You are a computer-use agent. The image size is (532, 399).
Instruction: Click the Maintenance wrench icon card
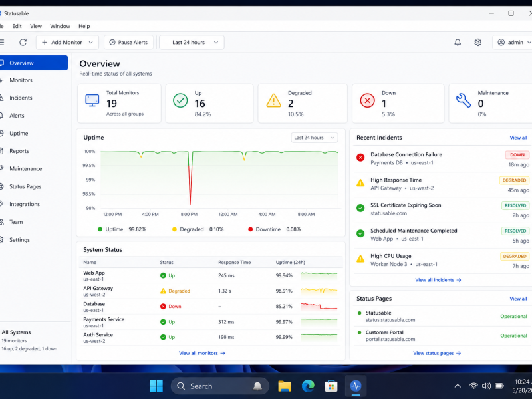[x=463, y=100]
